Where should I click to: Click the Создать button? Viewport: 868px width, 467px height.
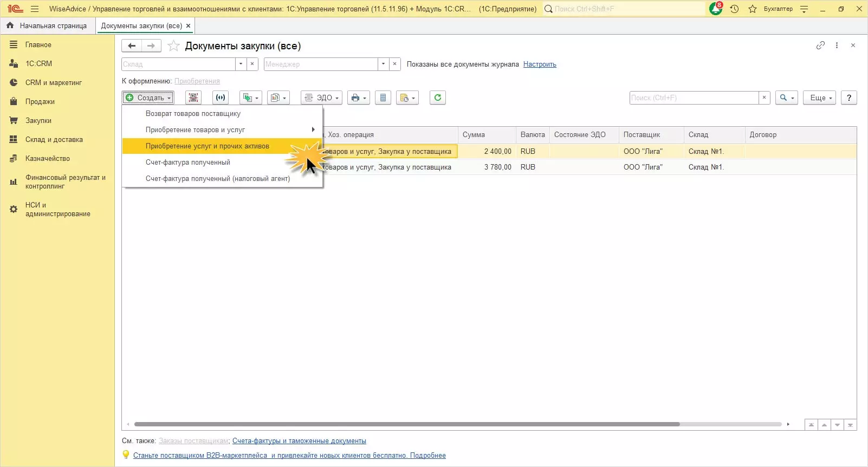148,98
